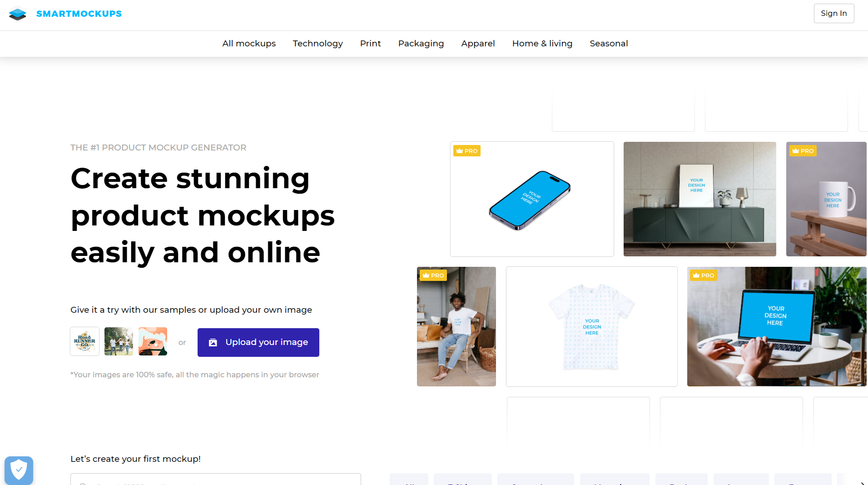This screenshot has height=485, width=868.
Task: Open the Apparel category menu
Action: (478, 44)
